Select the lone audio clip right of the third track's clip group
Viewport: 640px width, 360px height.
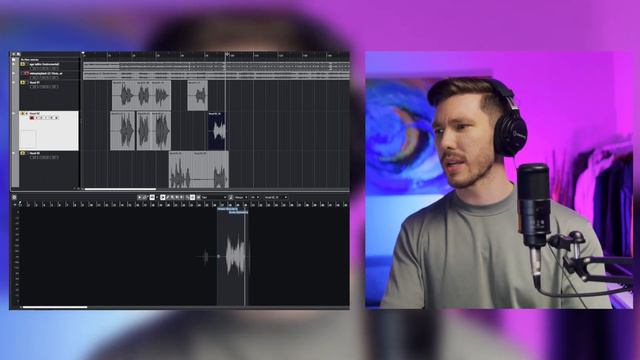198,96
